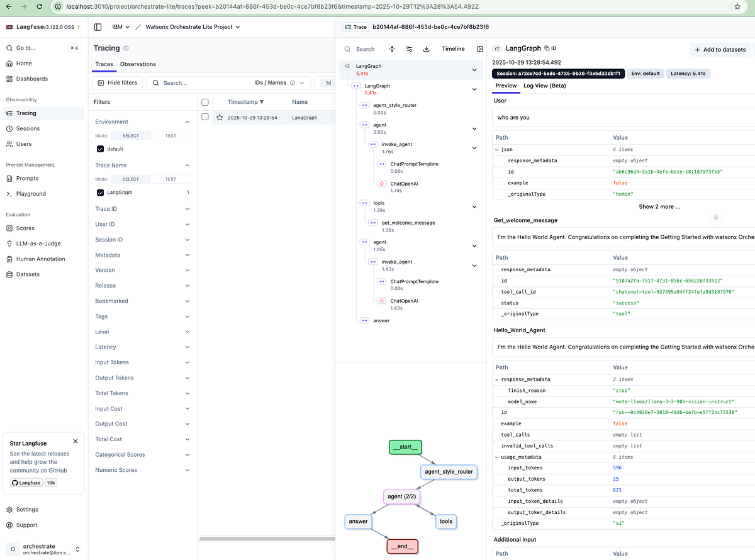This screenshot has height=560, width=755.
Task: Switch Trace Name mode to SELECT
Action: (x=131, y=179)
